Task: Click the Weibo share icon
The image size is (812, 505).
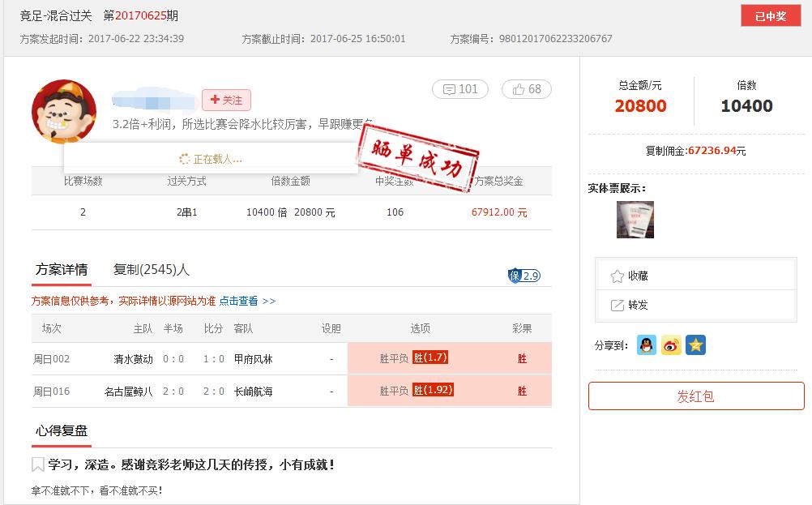Action: pyautogui.click(x=670, y=345)
